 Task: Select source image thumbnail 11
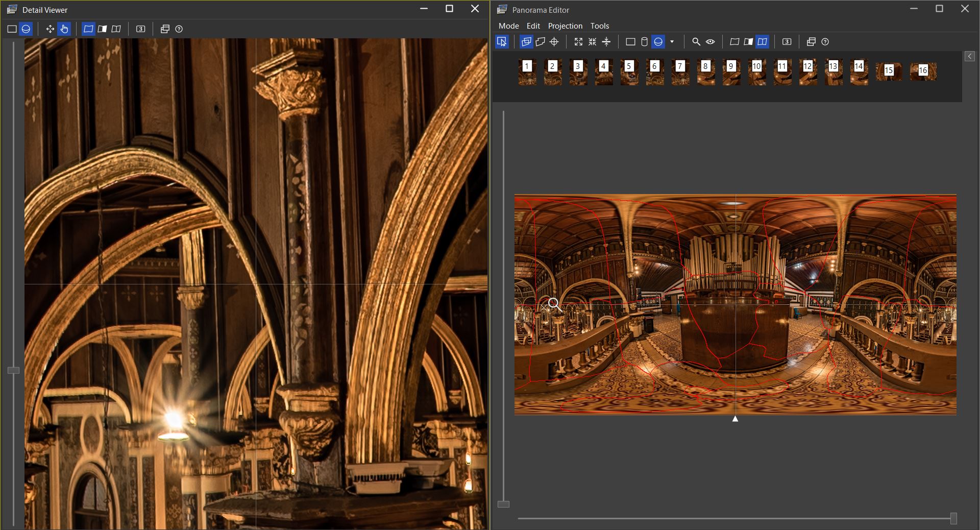[x=782, y=71]
